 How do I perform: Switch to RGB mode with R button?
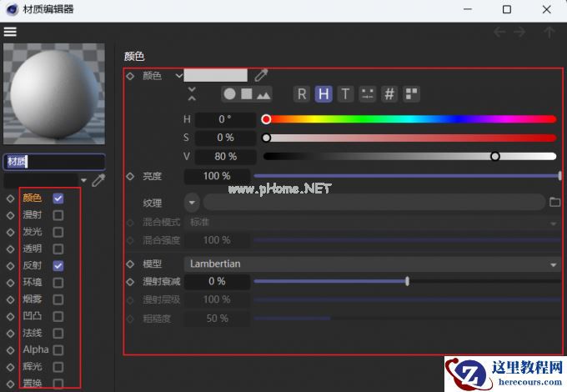pos(302,94)
